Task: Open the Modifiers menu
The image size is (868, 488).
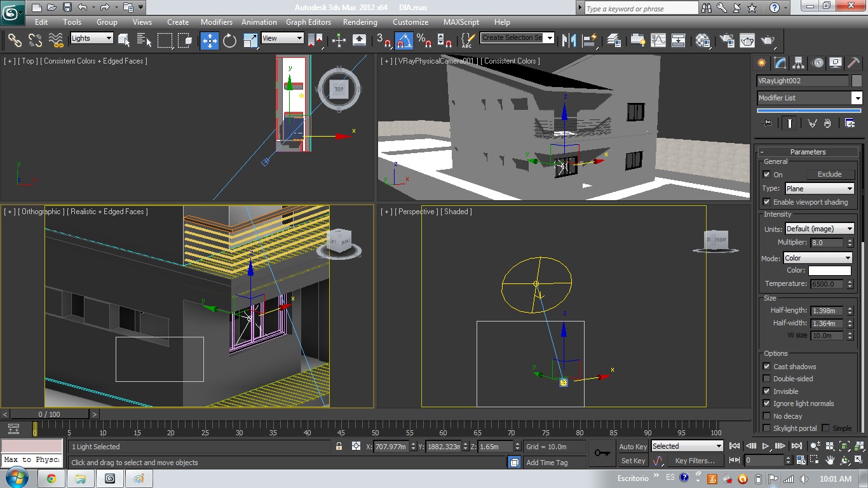Action: point(216,22)
